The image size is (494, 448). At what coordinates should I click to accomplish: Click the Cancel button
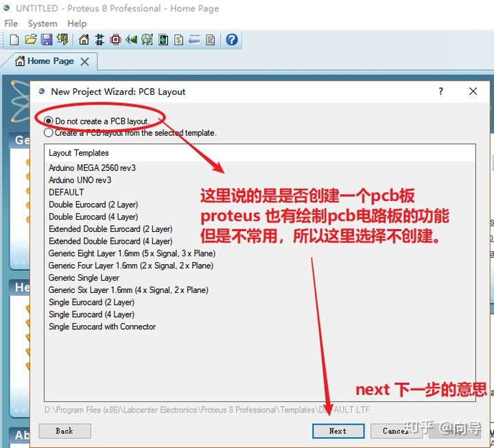396,431
